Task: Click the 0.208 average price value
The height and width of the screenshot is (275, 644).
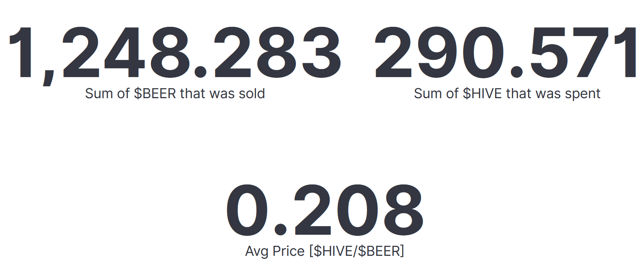Action: (x=325, y=210)
